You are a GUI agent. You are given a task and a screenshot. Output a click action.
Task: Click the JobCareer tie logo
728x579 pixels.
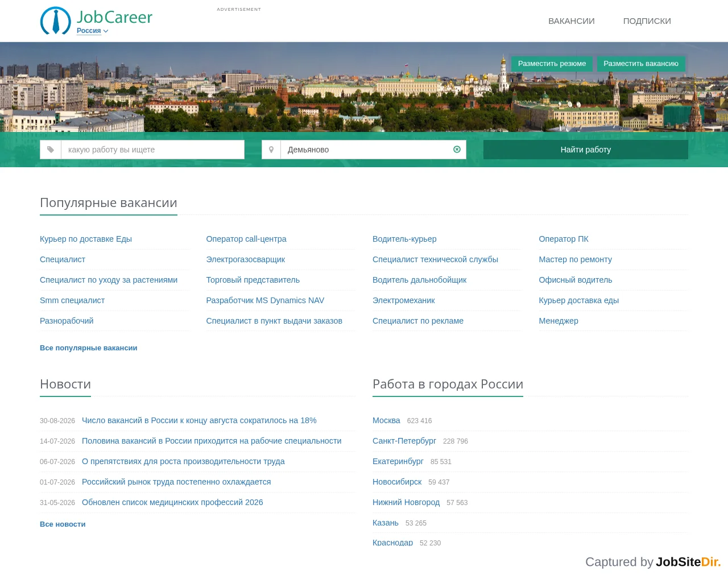[x=56, y=20]
